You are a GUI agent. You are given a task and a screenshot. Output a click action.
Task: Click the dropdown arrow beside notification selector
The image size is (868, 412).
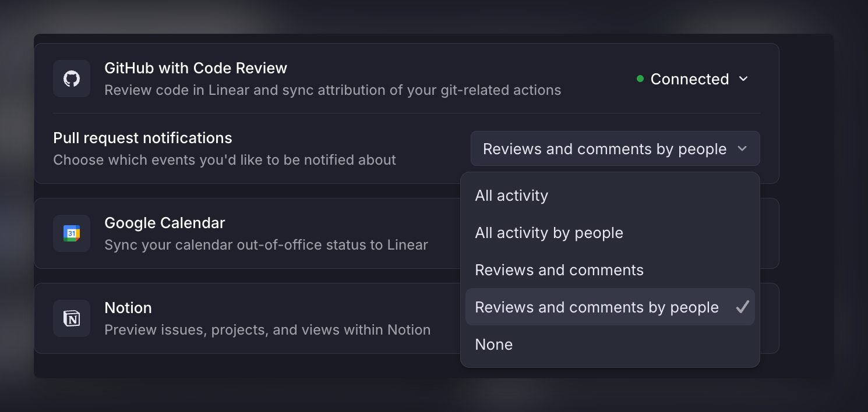743,148
